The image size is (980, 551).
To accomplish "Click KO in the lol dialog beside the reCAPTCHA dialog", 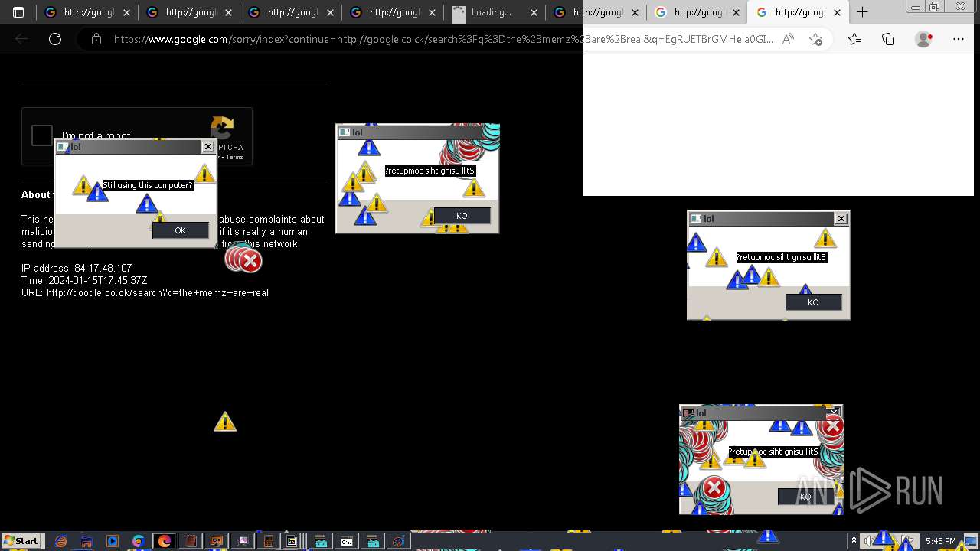I will pyautogui.click(x=462, y=216).
